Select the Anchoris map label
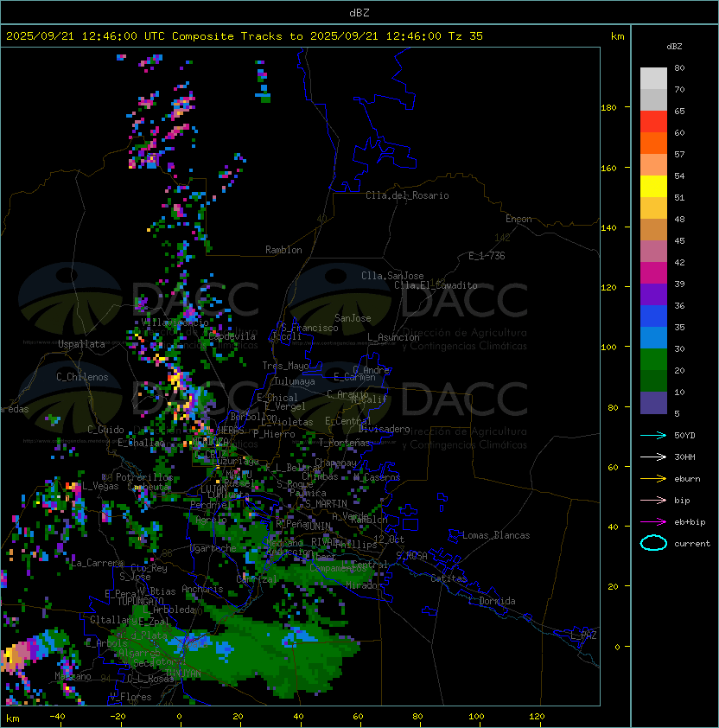The width and height of the screenshot is (719, 728). point(202,589)
